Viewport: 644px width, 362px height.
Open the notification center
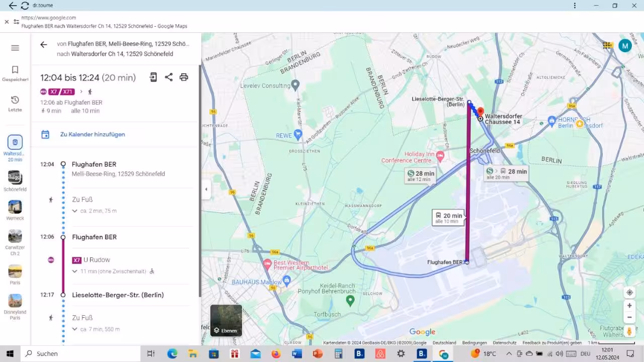630,353
